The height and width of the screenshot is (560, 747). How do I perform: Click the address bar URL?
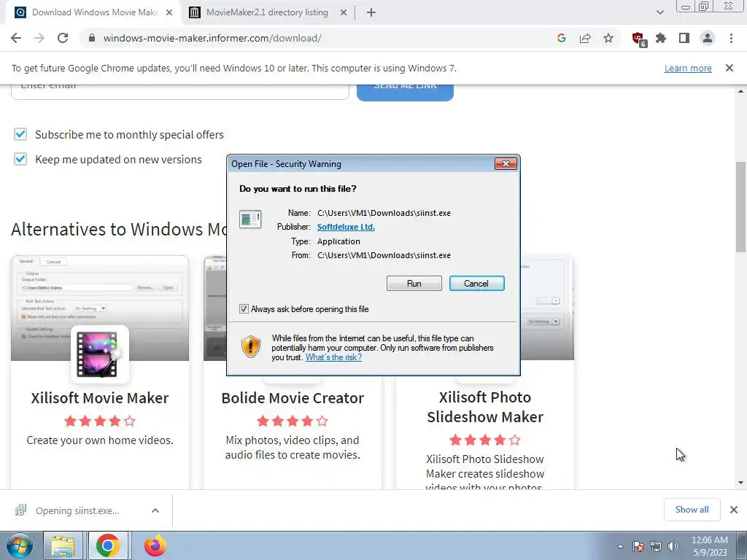point(212,38)
